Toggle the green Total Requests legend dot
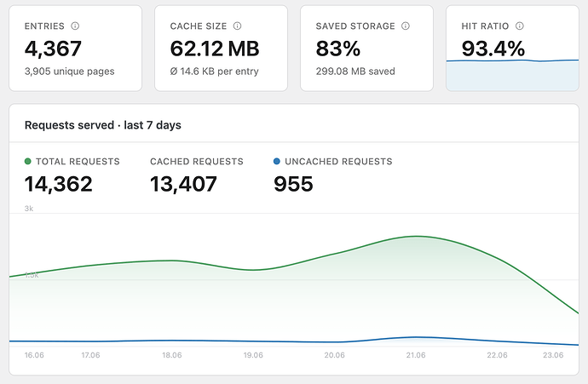Viewport: 588px width, 384px height. (x=28, y=162)
